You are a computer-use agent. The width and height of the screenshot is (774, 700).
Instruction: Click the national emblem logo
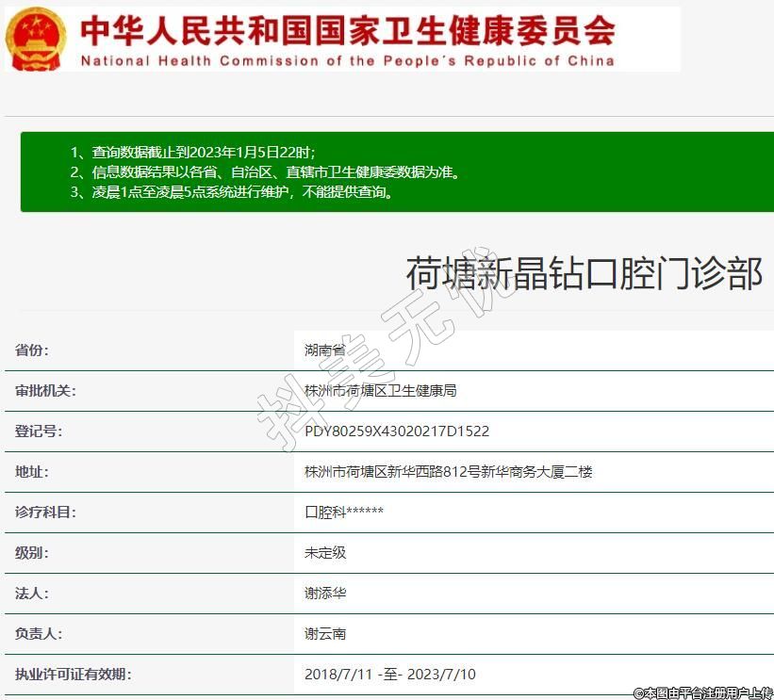[36, 39]
